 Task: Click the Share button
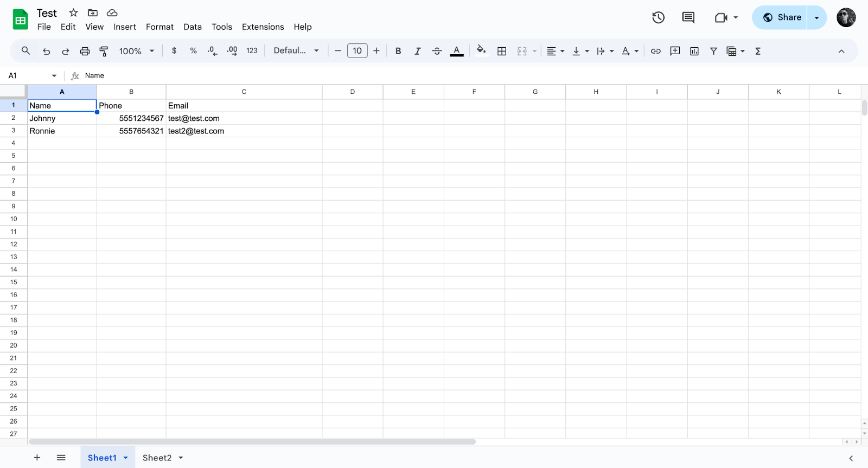coord(781,17)
